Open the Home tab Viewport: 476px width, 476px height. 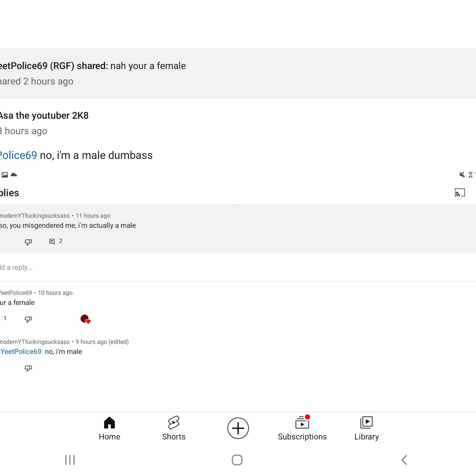(x=109, y=428)
